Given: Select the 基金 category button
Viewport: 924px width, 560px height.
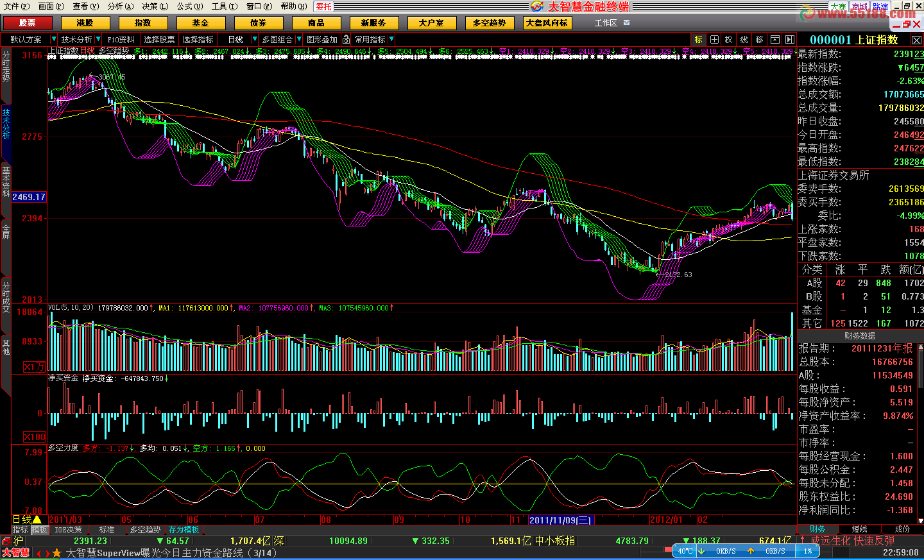Looking at the screenshot, I should pos(201,23).
